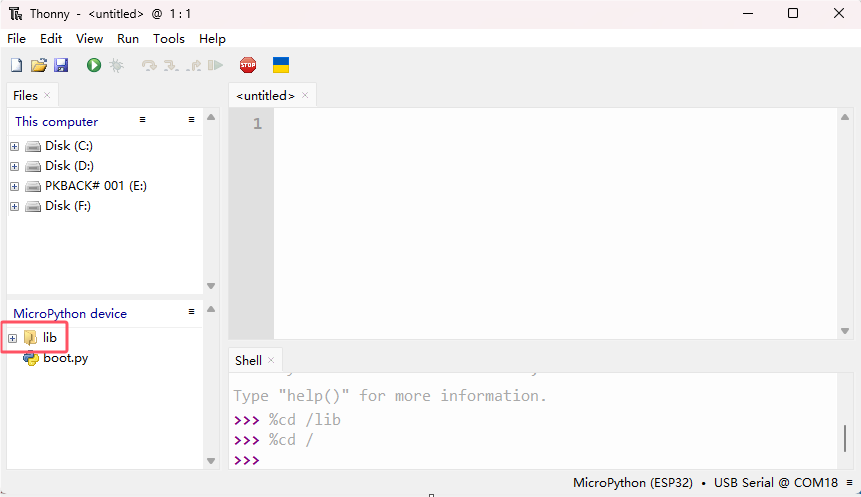Open the This computer panel options menu
Image resolution: width=861 pixels, height=497 pixels.
click(x=191, y=120)
